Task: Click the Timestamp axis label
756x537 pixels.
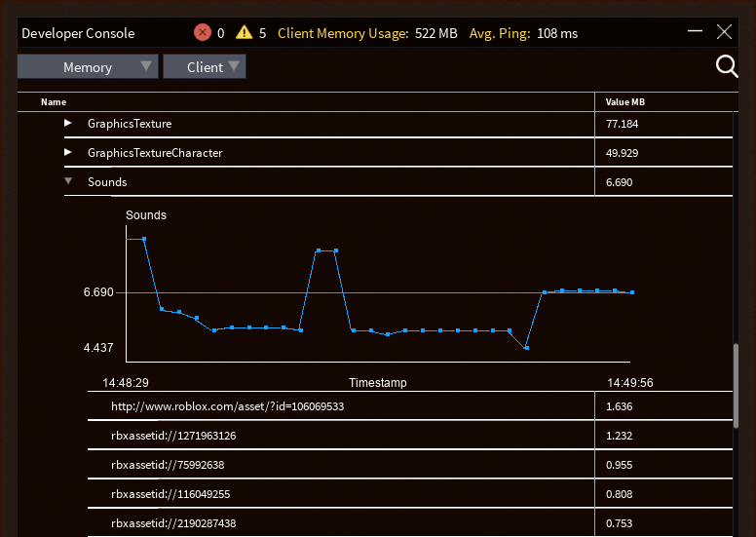Action: [x=378, y=383]
